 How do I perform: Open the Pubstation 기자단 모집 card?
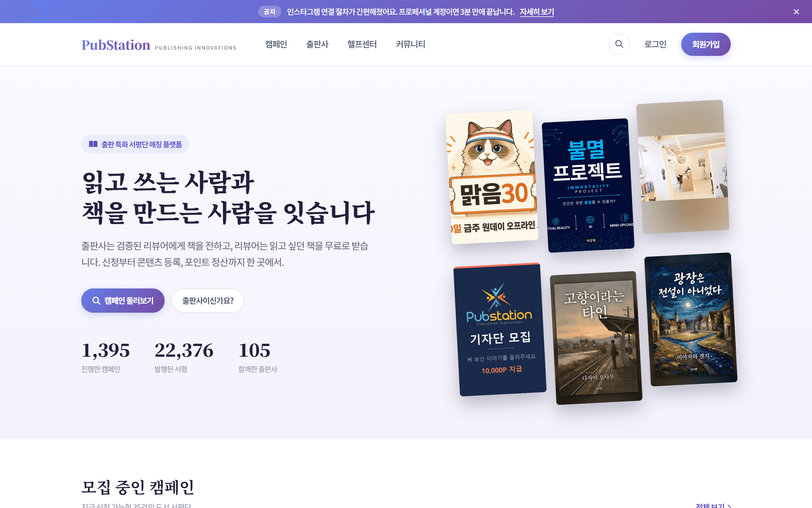coord(500,329)
